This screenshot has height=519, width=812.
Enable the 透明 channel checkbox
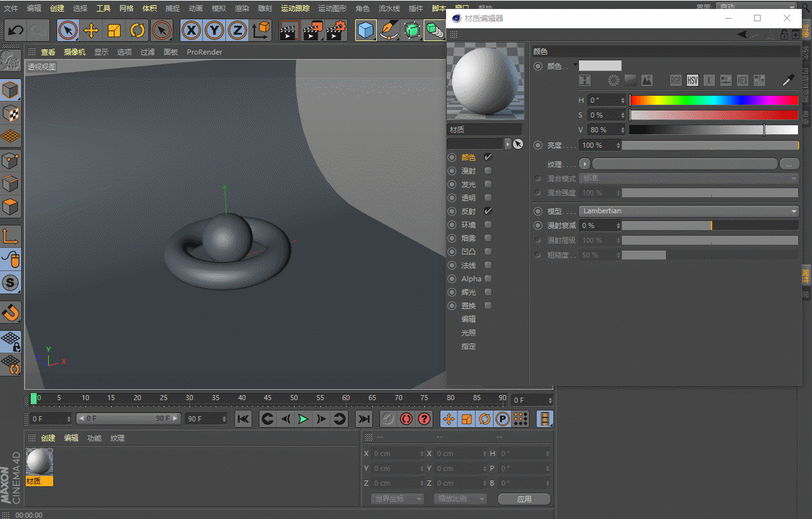point(488,198)
